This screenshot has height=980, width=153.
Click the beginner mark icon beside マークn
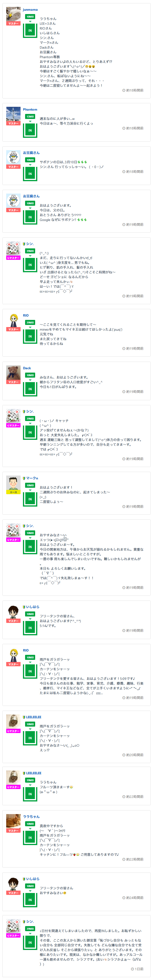point(24,478)
